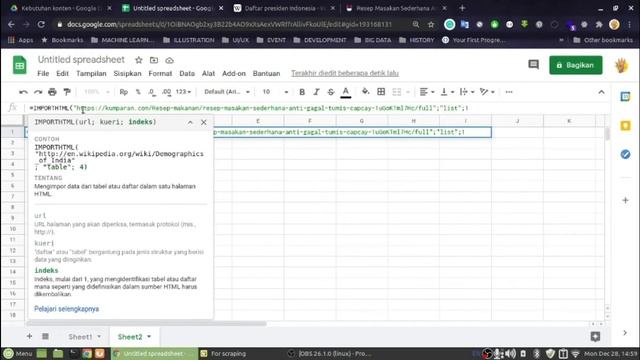Check cloud save status icon
640x360 pixels.
169,60
